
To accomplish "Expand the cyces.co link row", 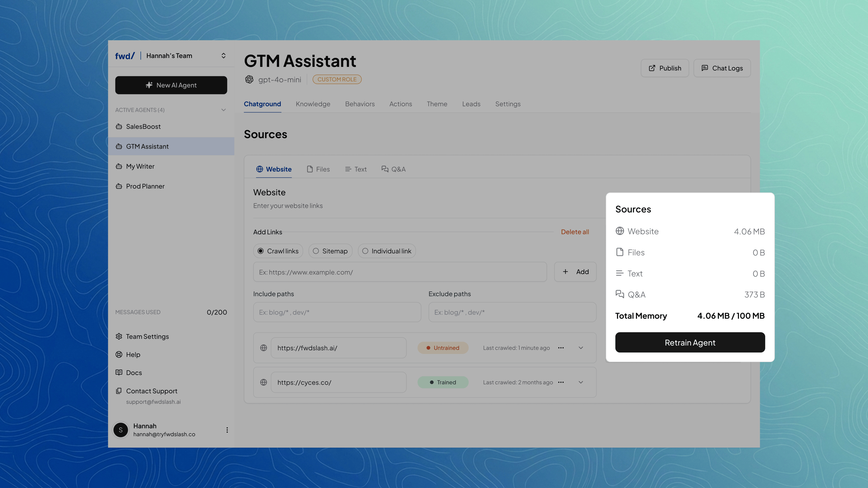I will [x=581, y=382].
